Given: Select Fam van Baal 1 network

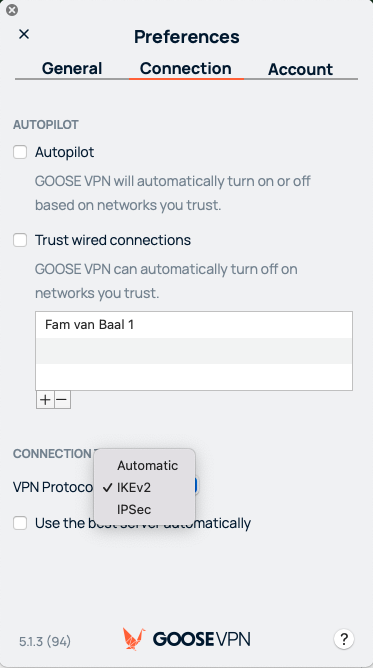Looking at the screenshot, I should tap(194, 325).
